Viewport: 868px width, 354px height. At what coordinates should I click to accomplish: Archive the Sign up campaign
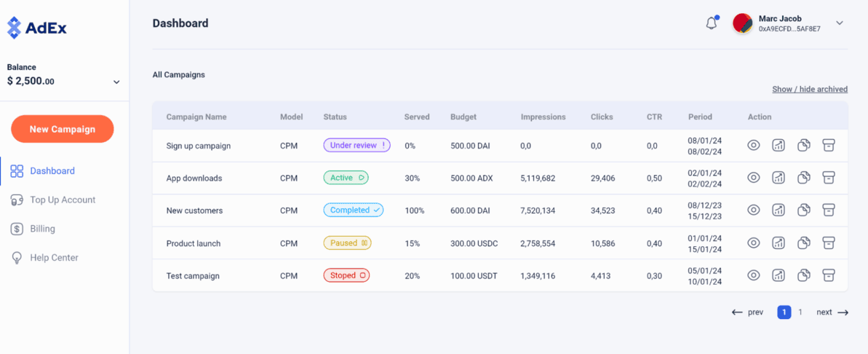828,146
